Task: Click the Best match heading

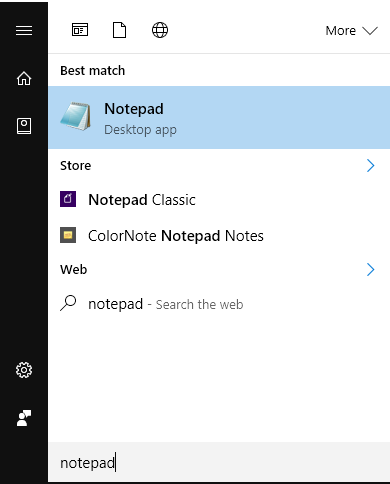Action: click(x=93, y=71)
